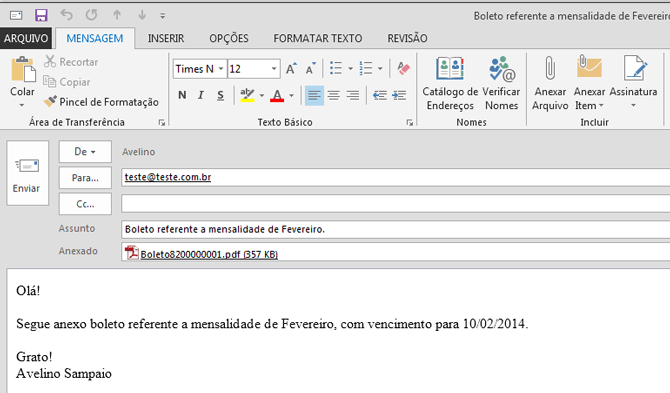Screen dimensions: 670x393
Task: Click the window control icon in the title bar
Action: tap(16, 15)
